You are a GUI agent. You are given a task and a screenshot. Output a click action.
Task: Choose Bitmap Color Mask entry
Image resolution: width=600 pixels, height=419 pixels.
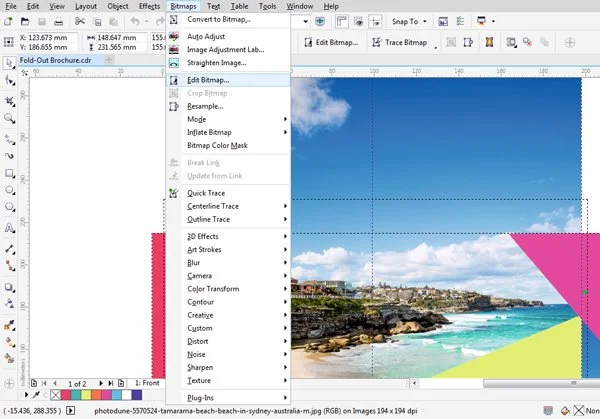pyautogui.click(x=228, y=145)
